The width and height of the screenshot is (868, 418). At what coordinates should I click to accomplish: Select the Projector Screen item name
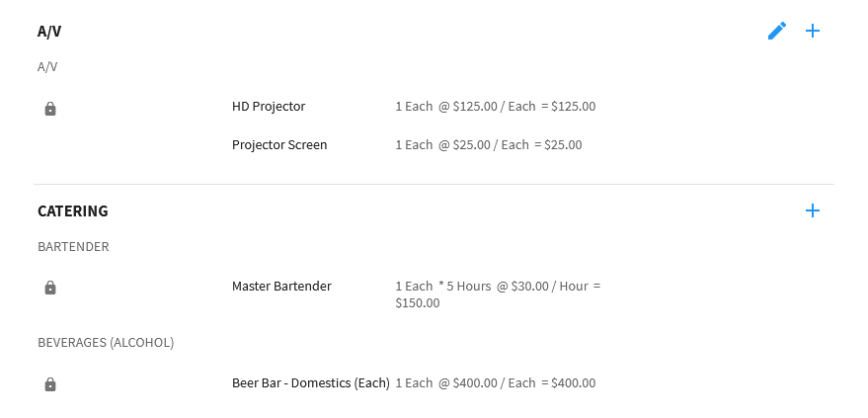[279, 145]
